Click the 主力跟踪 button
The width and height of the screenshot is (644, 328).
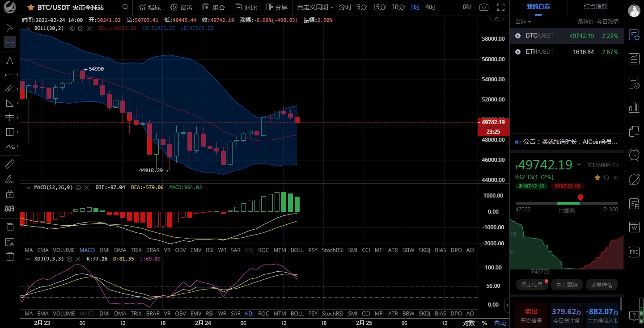567,285
